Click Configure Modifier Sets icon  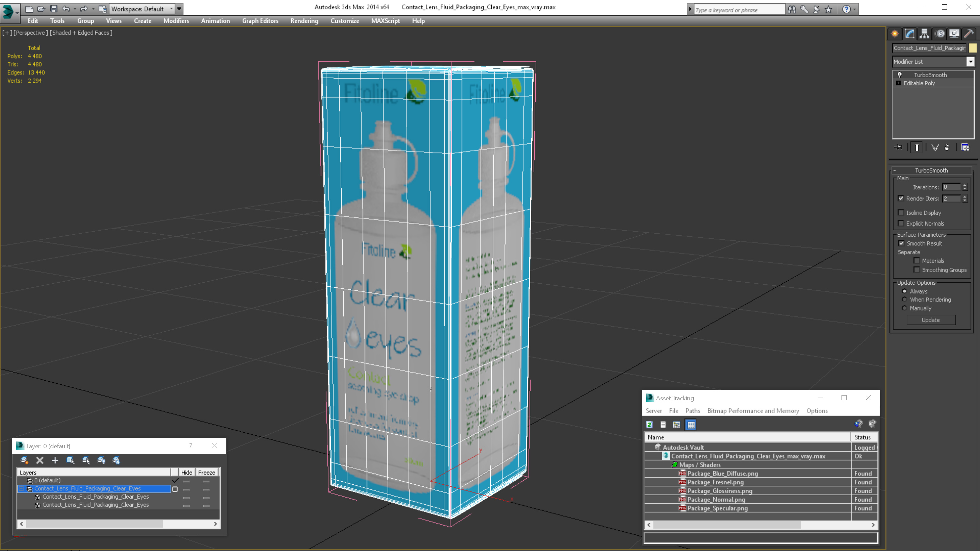(965, 148)
